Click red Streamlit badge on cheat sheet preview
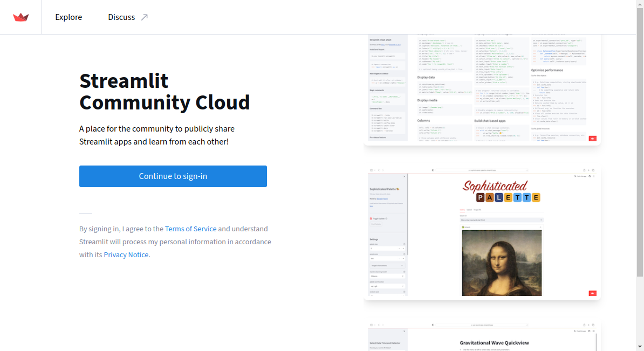The width and height of the screenshot is (644, 351). click(592, 139)
